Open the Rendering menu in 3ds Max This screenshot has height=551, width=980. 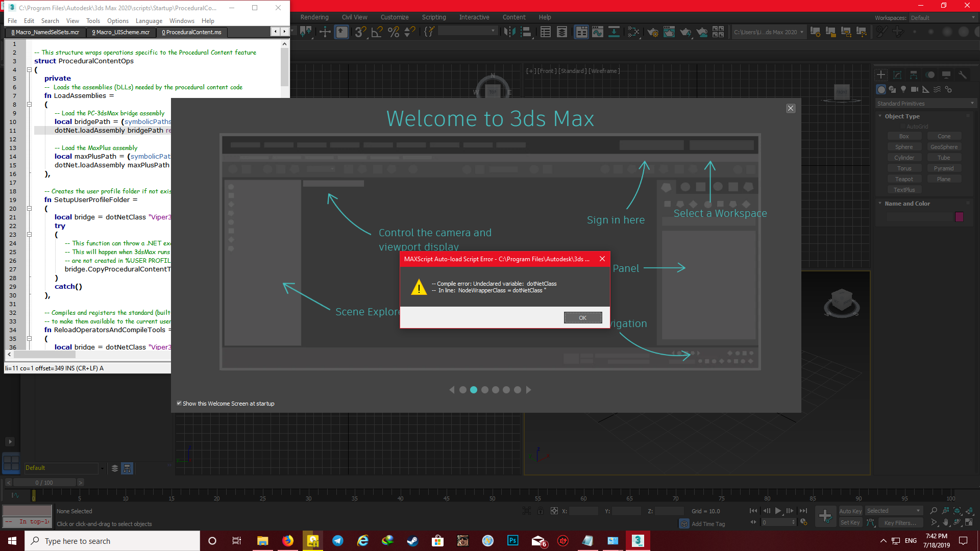coord(314,17)
